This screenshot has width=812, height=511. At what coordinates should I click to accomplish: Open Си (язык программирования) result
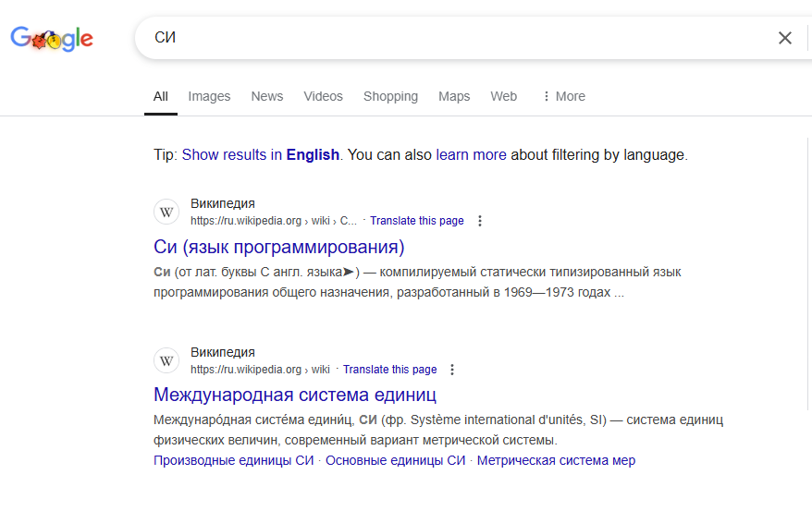point(279,248)
